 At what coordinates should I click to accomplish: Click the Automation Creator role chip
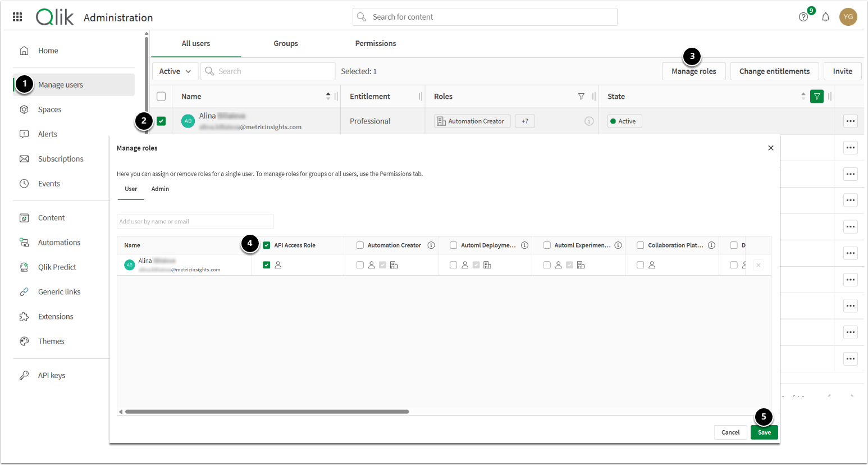472,121
